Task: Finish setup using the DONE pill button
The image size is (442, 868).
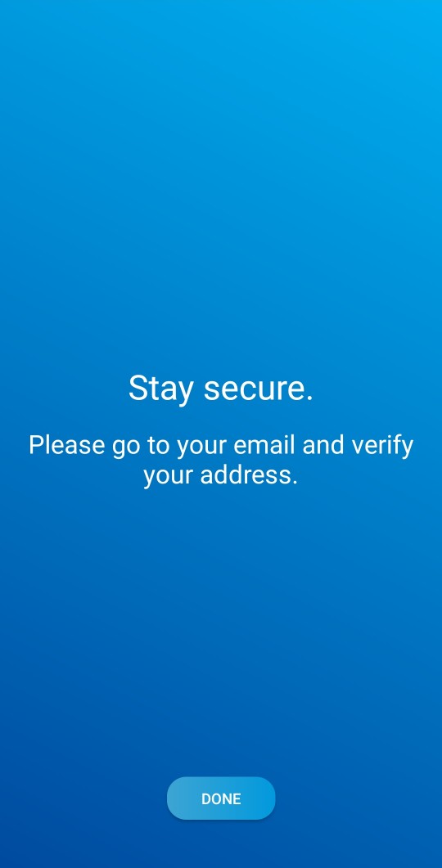Action: pyautogui.click(x=221, y=798)
